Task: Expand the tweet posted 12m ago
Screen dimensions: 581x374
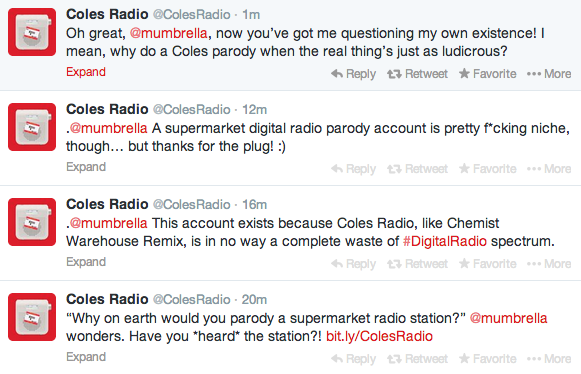Action: tap(86, 167)
